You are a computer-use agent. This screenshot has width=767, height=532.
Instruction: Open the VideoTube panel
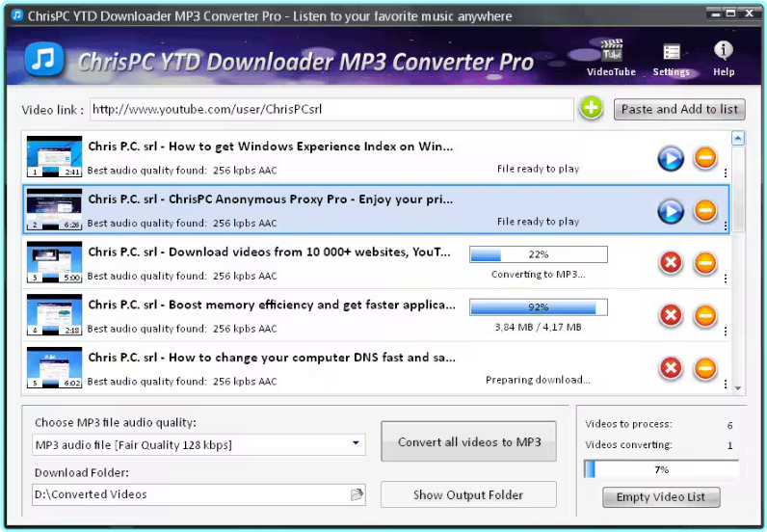click(x=611, y=58)
